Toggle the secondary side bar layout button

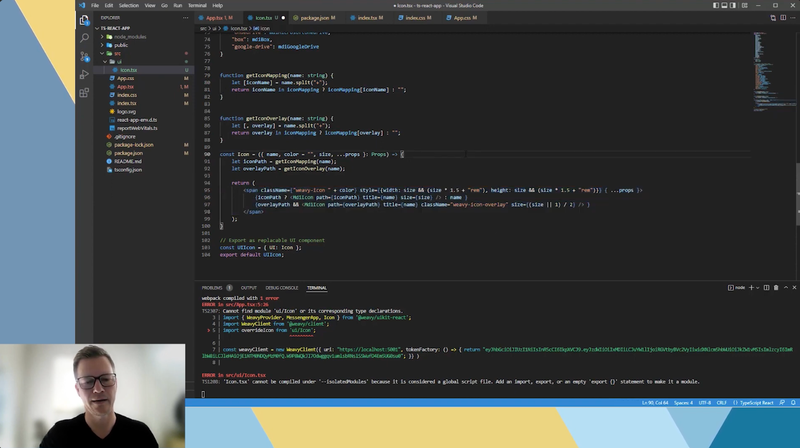[734, 5]
